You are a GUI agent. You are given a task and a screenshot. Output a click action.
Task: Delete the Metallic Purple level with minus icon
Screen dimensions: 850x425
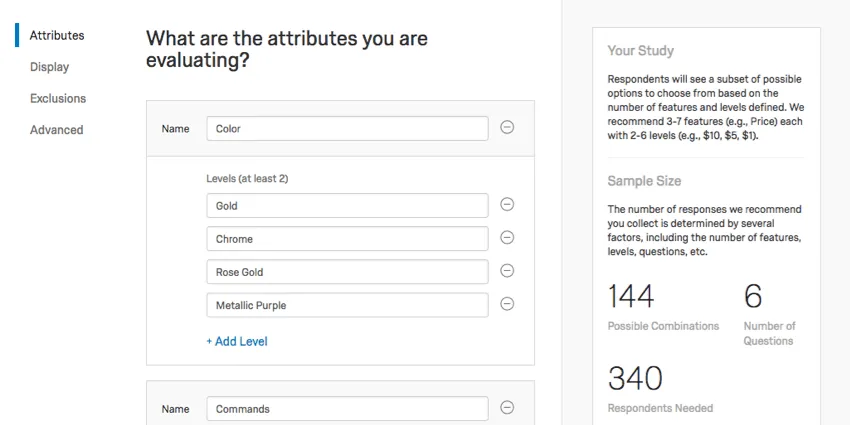[507, 304]
